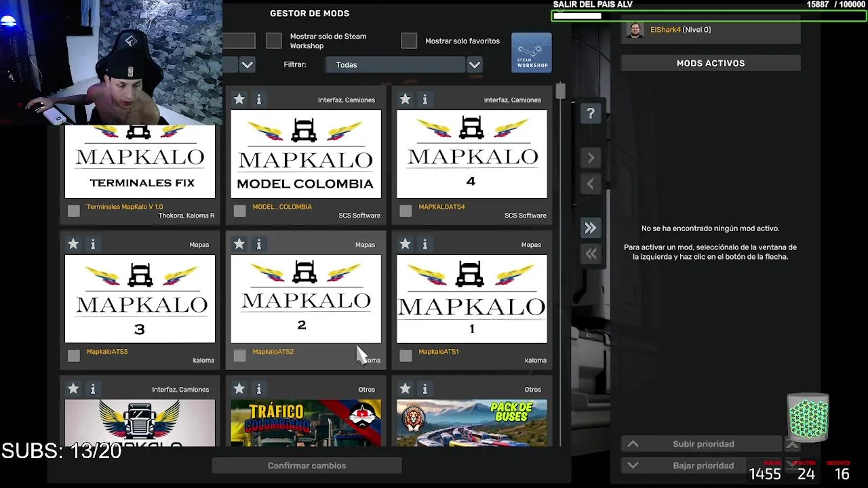Image resolution: width=868 pixels, height=488 pixels.
Task: Click Bajar prioridad button
Action: point(702,466)
